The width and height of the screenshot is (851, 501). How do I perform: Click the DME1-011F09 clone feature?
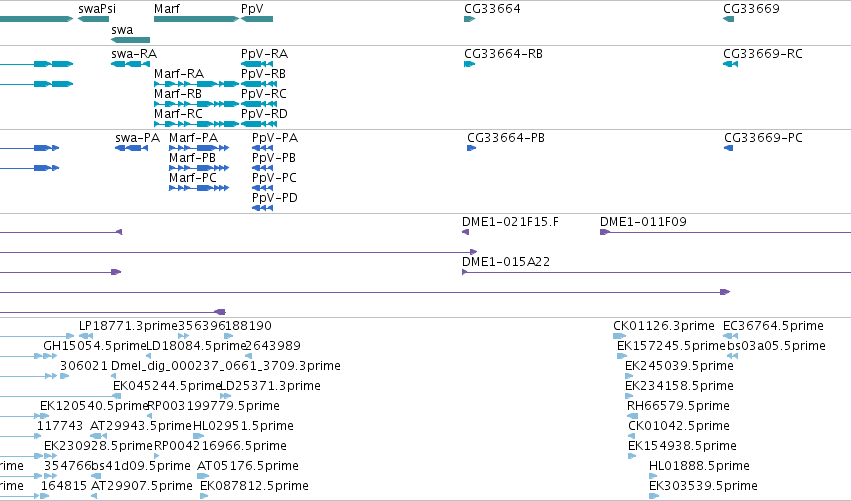pyautogui.click(x=725, y=232)
